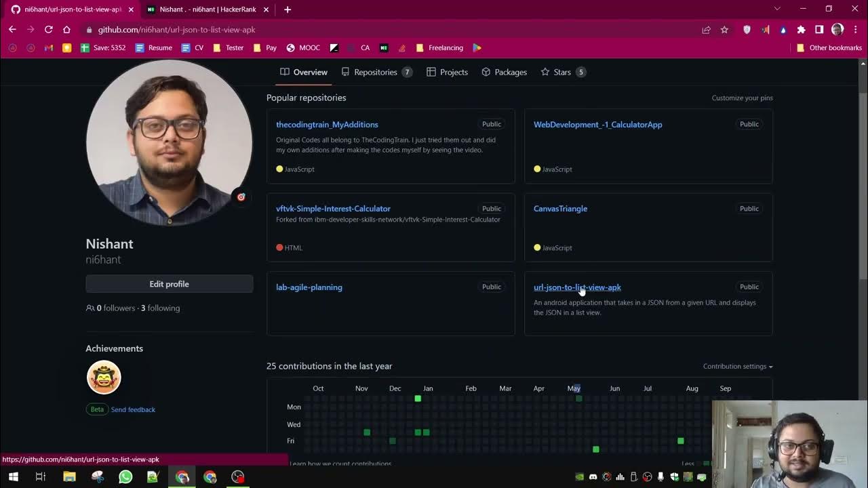Viewport: 868px width, 488px height.
Task: Open vftvk-Simple-Interest-Calculator repository
Action: tap(333, 209)
